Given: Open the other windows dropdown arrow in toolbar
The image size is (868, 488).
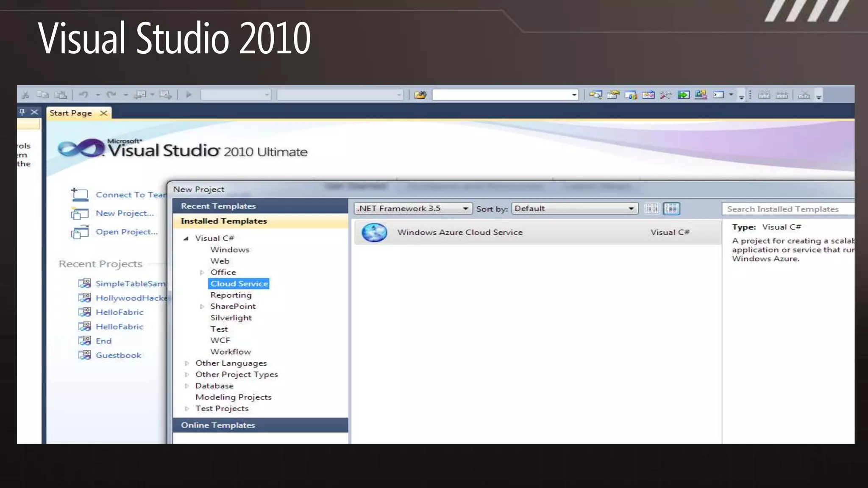Looking at the screenshot, I should point(731,95).
